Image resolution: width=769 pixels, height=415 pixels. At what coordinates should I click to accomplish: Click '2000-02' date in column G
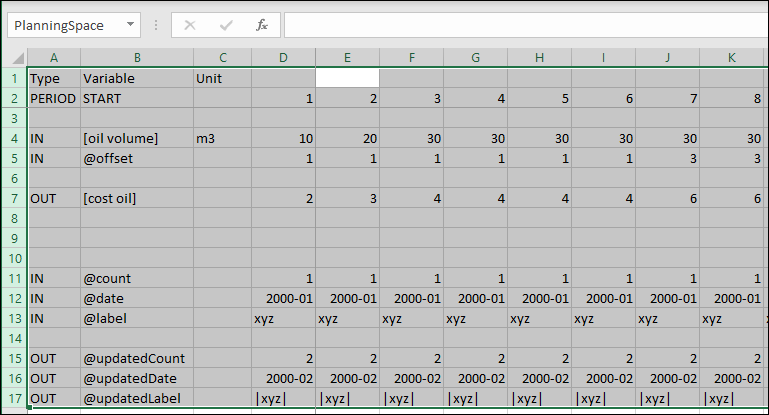pos(475,379)
